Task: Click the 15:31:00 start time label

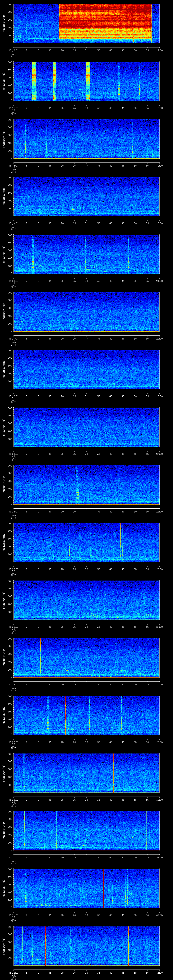Action: point(13,915)
